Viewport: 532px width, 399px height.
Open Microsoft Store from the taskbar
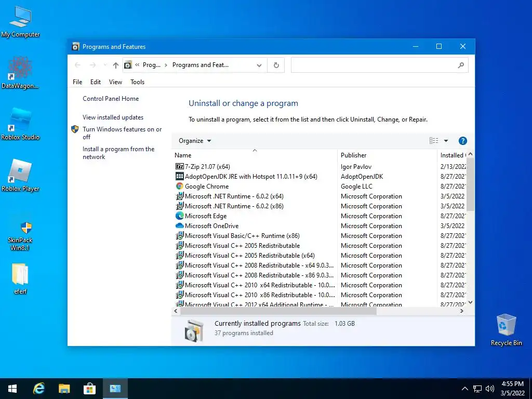click(x=89, y=389)
